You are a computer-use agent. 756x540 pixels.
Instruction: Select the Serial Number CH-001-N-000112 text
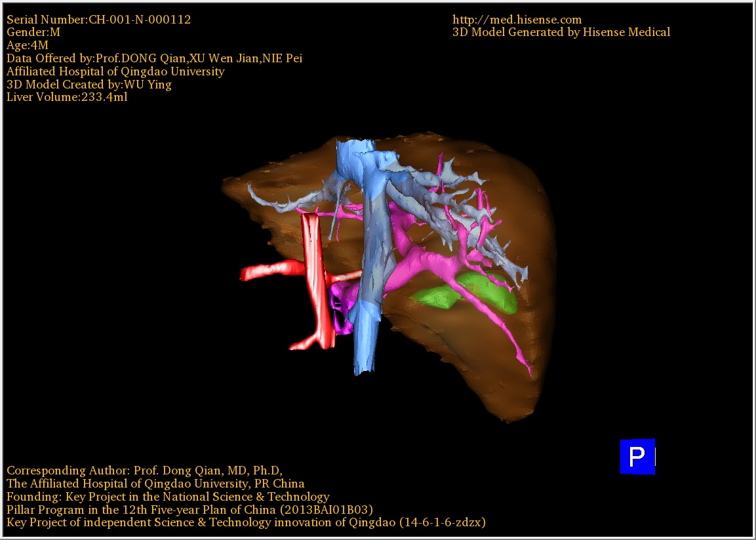pyautogui.click(x=99, y=20)
